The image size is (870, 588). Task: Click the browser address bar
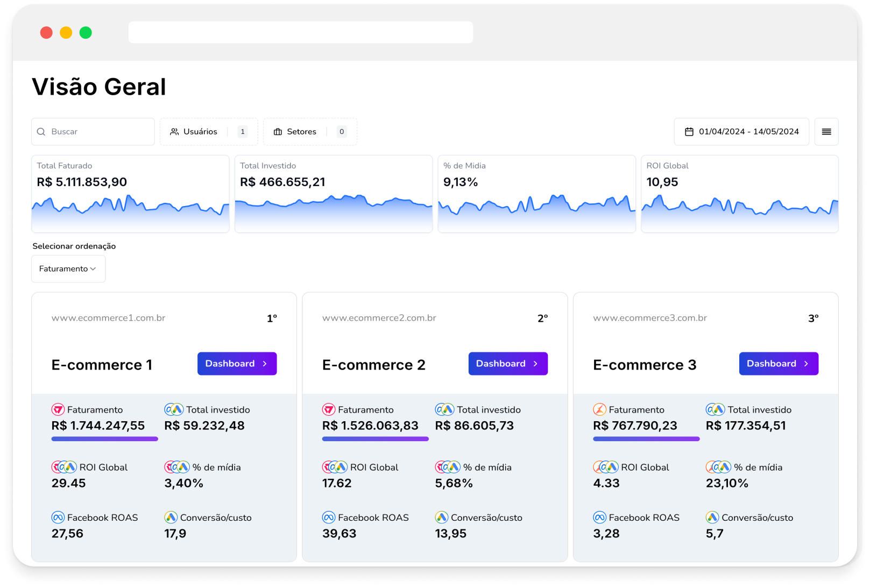pos(301,32)
